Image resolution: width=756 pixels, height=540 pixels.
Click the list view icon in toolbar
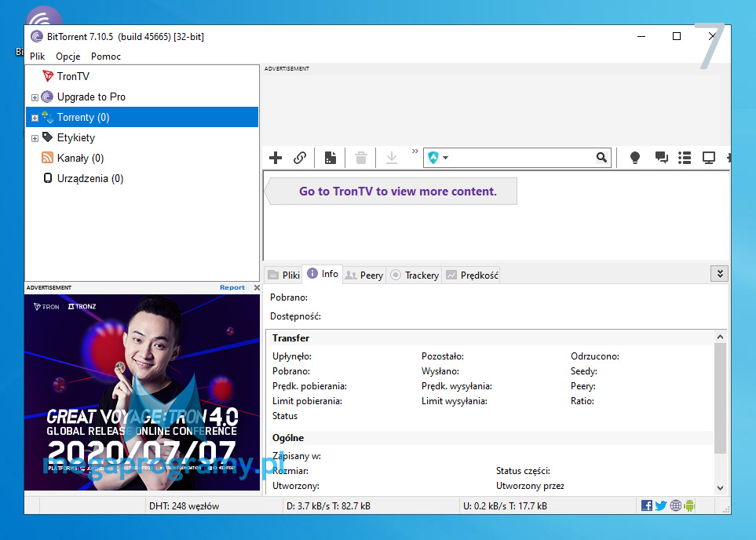click(685, 158)
